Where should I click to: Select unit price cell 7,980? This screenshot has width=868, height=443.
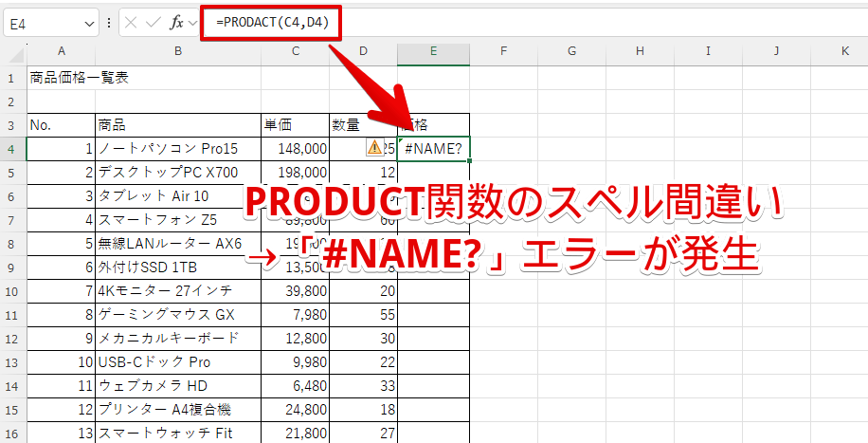click(295, 315)
